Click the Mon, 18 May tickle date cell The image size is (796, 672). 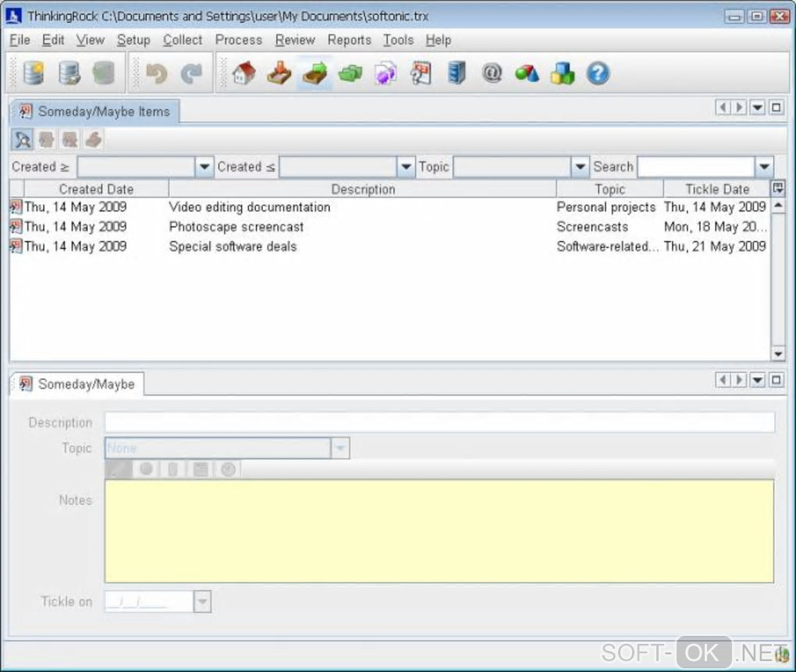[715, 226]
